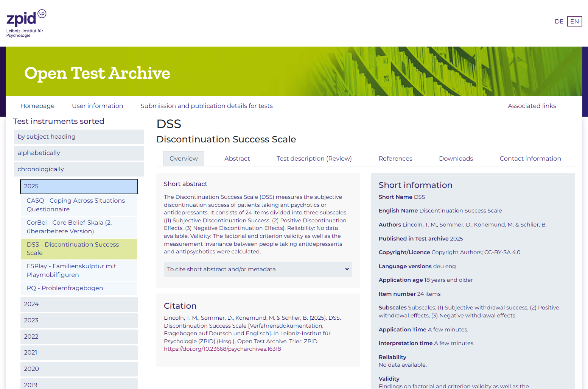Expand the 2023 test list
Image resolution: width=588 pixels, height=389 pixels.
pos(79,320)
